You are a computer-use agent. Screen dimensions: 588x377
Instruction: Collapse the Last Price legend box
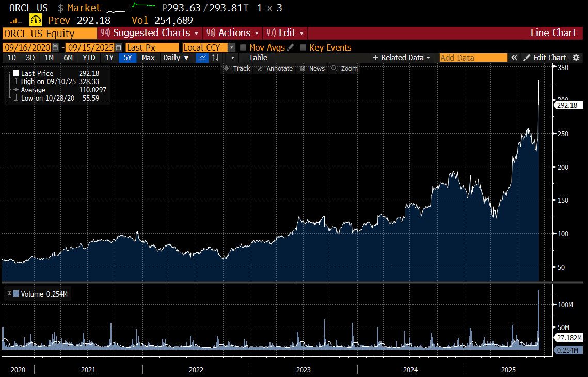[10, 73]
